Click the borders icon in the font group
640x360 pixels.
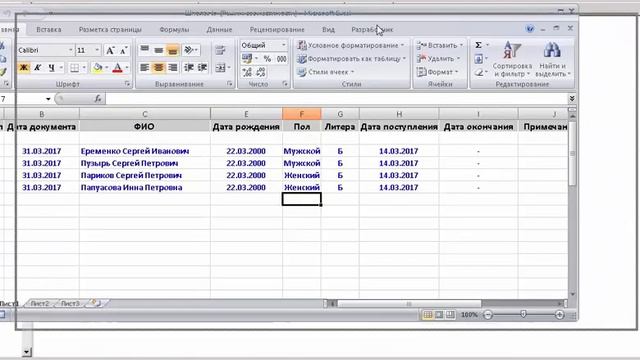[74, 68]
